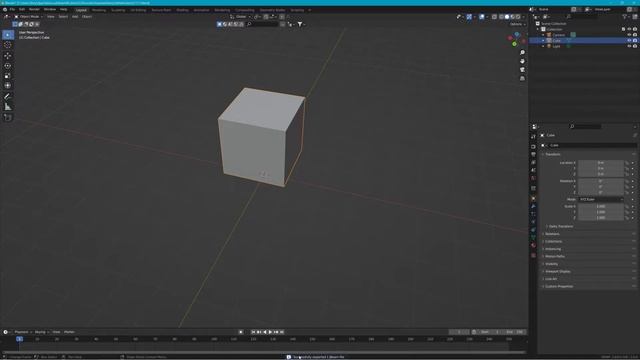Hide the Collection with its eye icon
This screenshot has width=640, height=360.
pos(629,29)
